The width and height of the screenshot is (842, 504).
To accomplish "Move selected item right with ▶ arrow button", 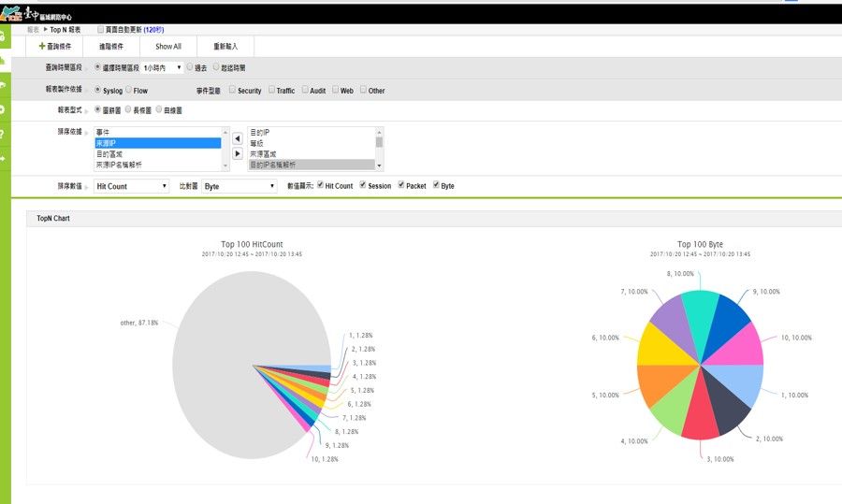I will coord(238,153).
